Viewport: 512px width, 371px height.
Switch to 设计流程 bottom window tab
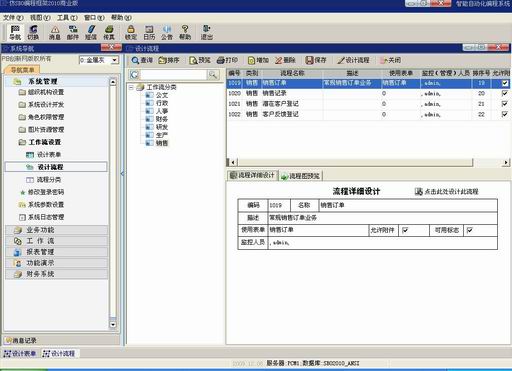[x=59, y=354]
